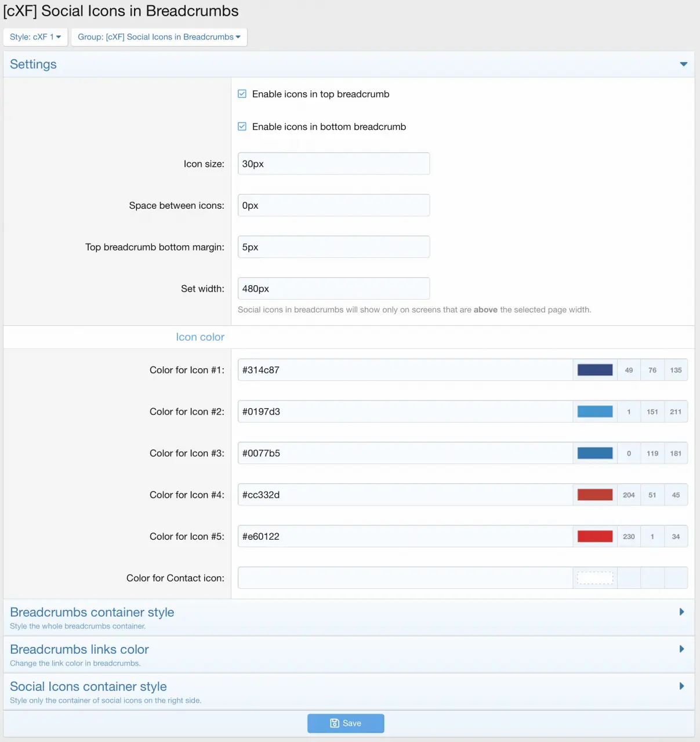This screenshot has height=742, width=700.
Task: Click the Save button
Action: (346, 723)
